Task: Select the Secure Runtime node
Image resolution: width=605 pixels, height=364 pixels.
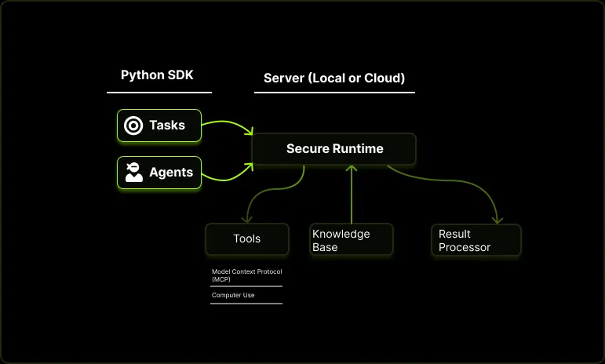Action: point(333,149)
